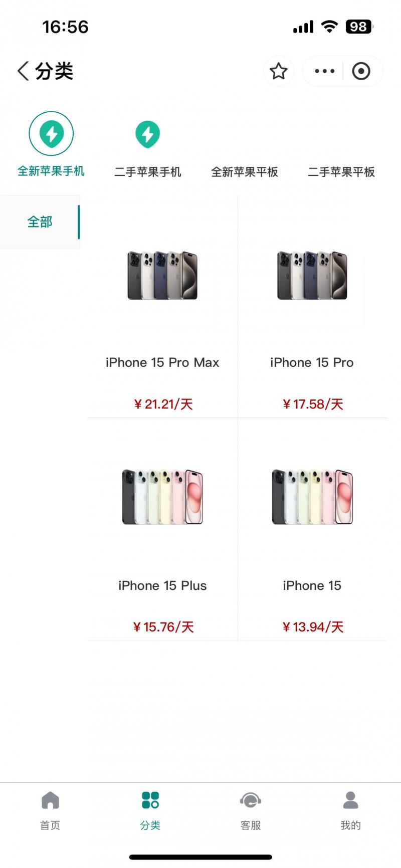
Task: Switch to the 二手苹果平板 category
Action: coord(341,172)
